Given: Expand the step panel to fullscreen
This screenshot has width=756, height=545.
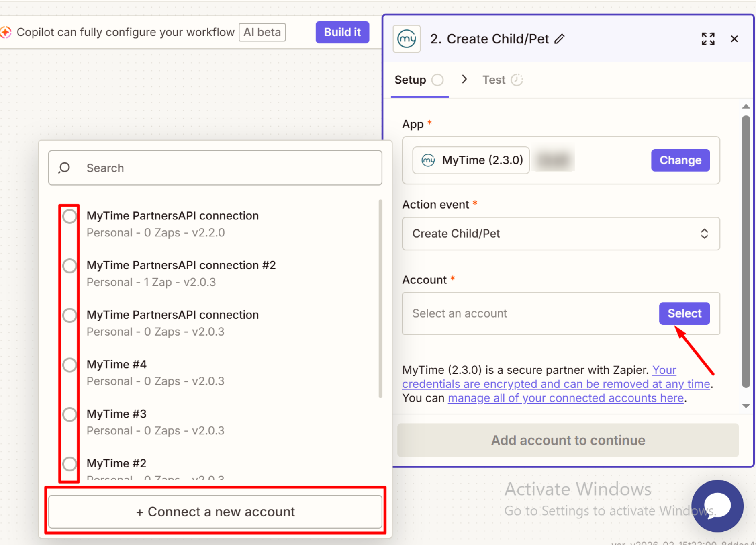Looking at the screenshot, I should (x=708, y=39).
